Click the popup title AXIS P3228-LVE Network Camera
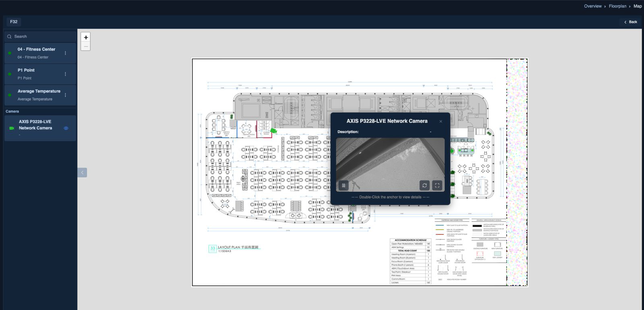The width and height of the screenshot is (644, 310). pos(387,121)
